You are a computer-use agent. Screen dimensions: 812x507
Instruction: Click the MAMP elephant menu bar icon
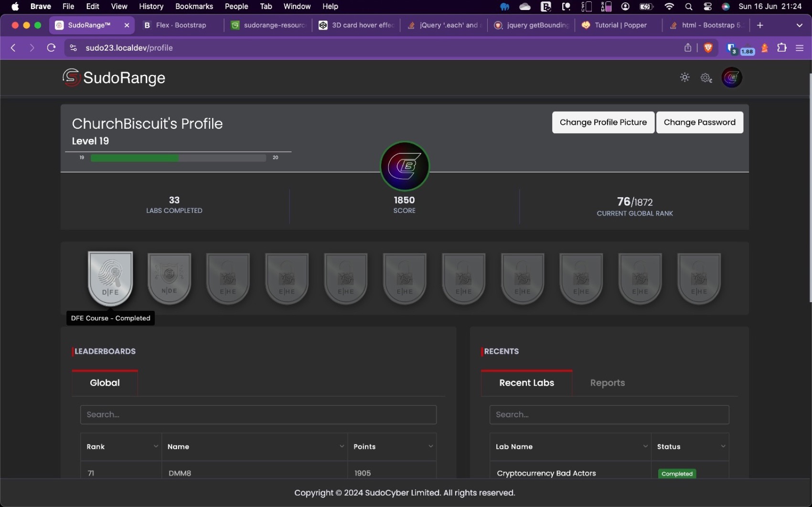click(x=505, y=7)
